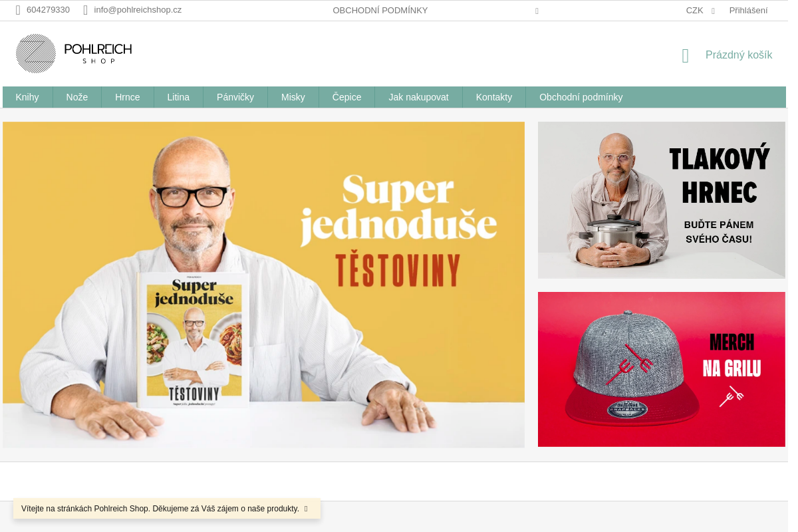Open the Nože menu category
798x532 pixels.
pyautogui.click(x=77, y=97)
